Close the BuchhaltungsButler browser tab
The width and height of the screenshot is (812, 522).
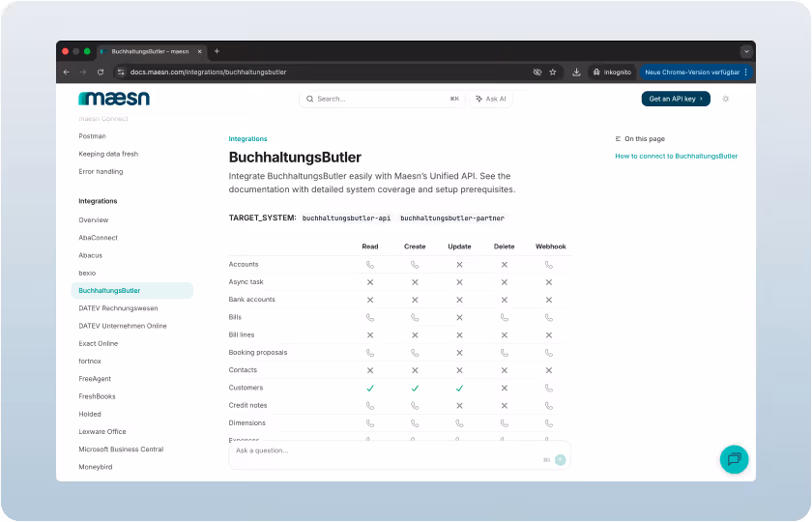tap(199, 51)
